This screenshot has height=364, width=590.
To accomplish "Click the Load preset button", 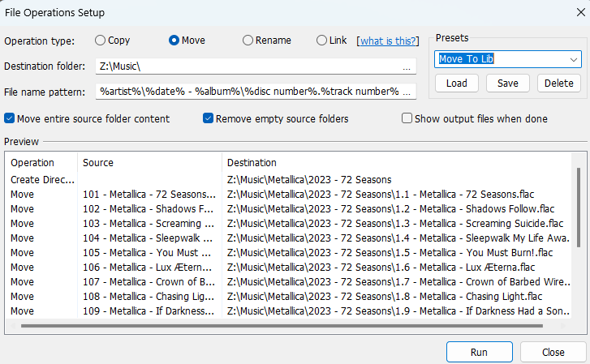I will [456, 83].
